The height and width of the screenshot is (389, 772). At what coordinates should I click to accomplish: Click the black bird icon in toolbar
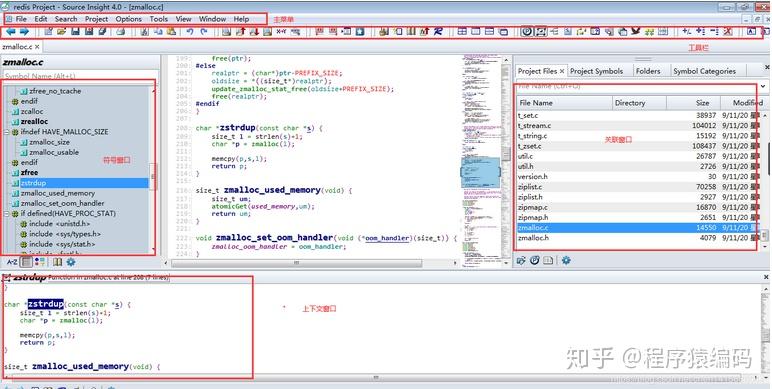coord(636,32)
